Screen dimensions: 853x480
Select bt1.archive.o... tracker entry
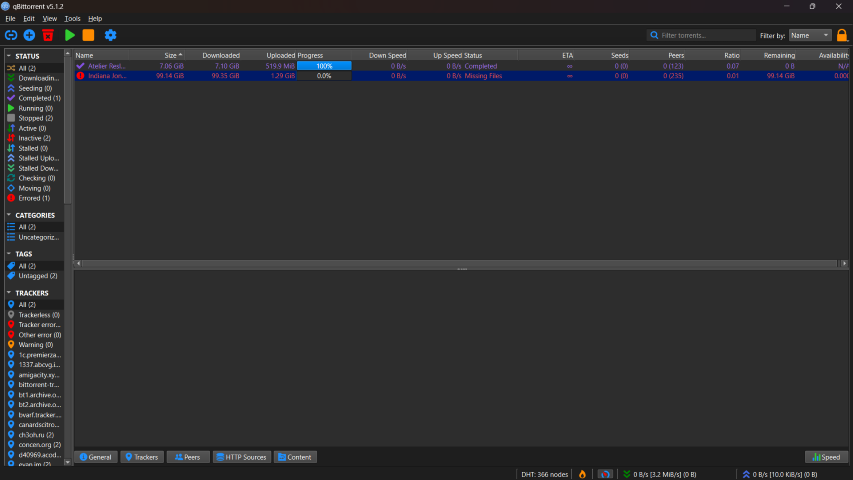click(x=34, y=395)
